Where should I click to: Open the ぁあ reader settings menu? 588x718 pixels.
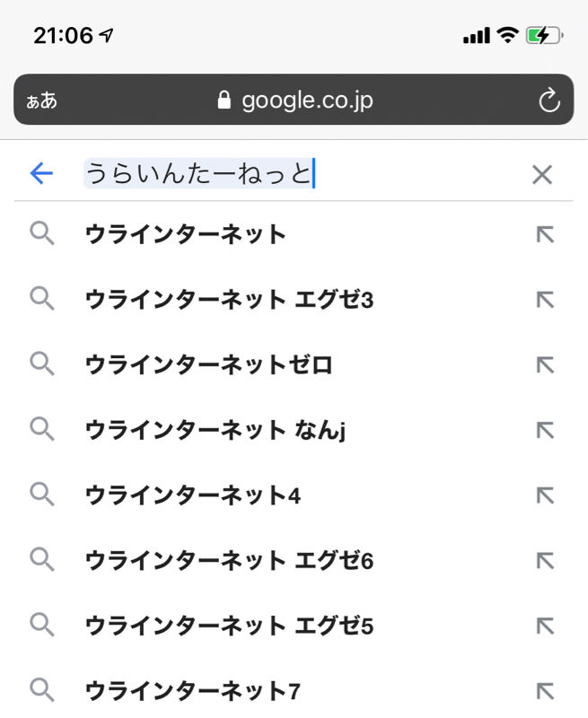[x=41, y=101]
